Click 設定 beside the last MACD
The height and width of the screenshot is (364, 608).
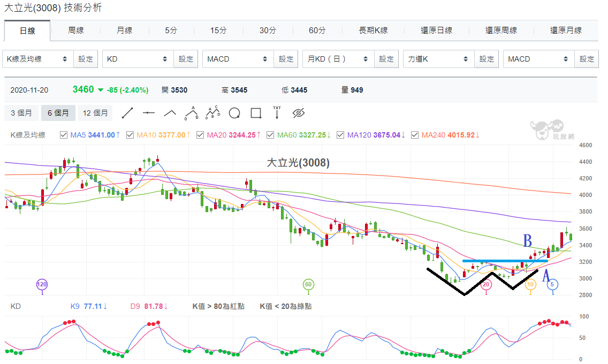587,59
